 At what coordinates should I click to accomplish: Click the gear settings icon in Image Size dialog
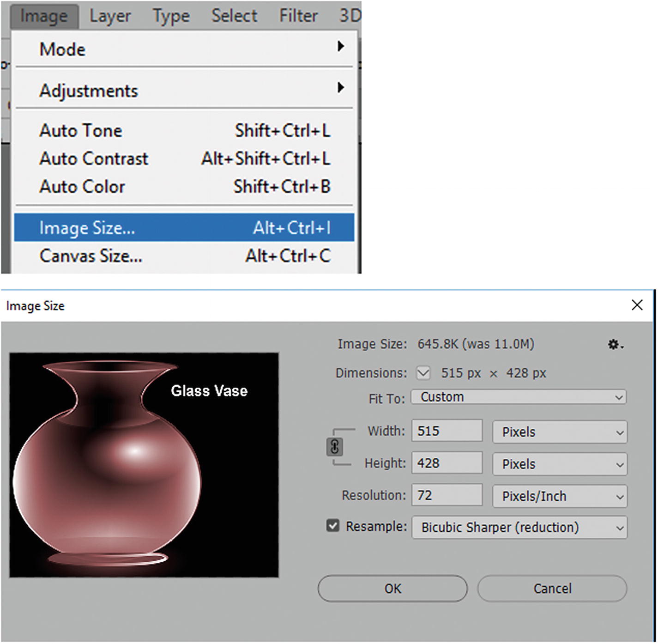click(x=614, y=344)
